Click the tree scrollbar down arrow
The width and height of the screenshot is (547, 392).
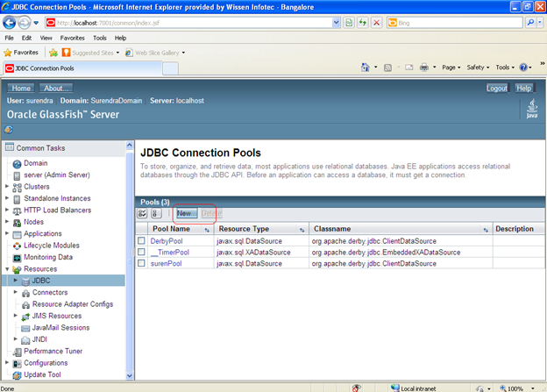pos(130,375)
